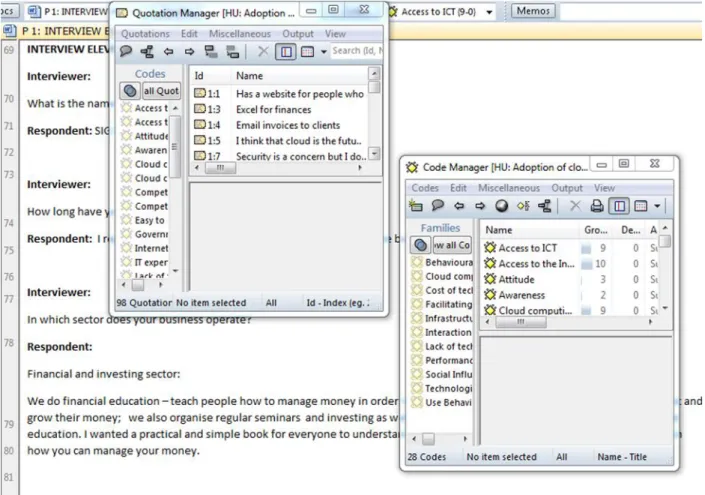Select 'Access to ICT' code row in Code Manager

pos(571,248)
